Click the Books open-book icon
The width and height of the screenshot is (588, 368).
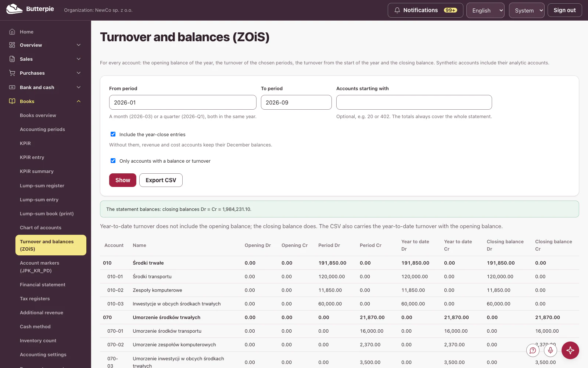pyautogui.click(x=12, y=101)
